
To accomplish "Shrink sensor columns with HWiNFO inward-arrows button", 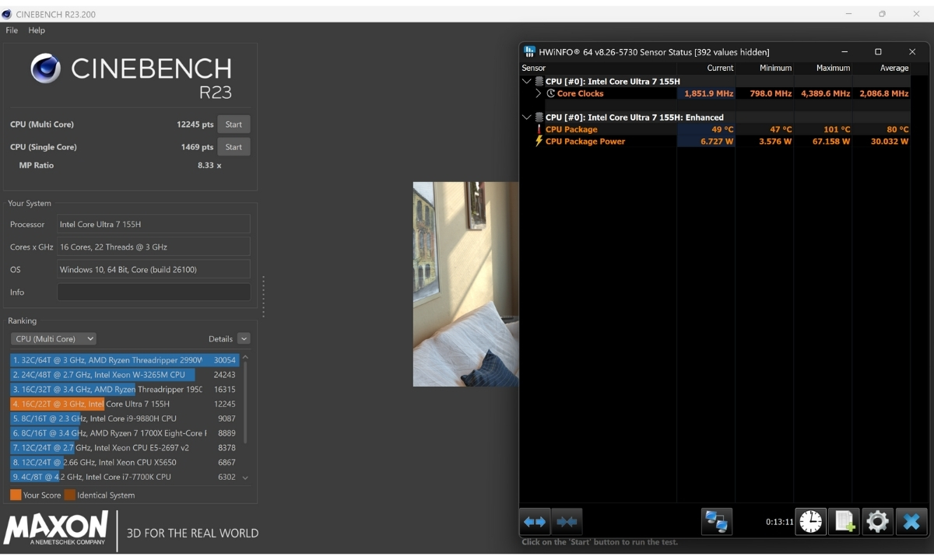I will point(567,521).
